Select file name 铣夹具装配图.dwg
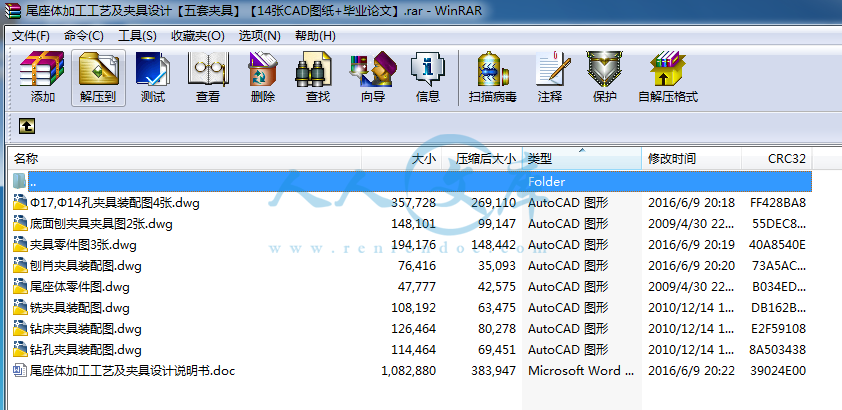This screenshot has height=410, width=842. [x=79, y=308]
